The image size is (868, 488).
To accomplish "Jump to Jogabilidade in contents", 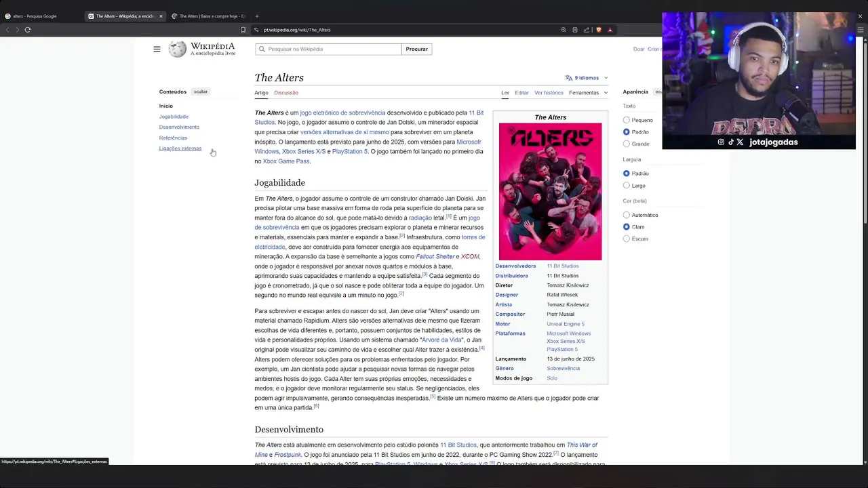I will click(174, 117).
